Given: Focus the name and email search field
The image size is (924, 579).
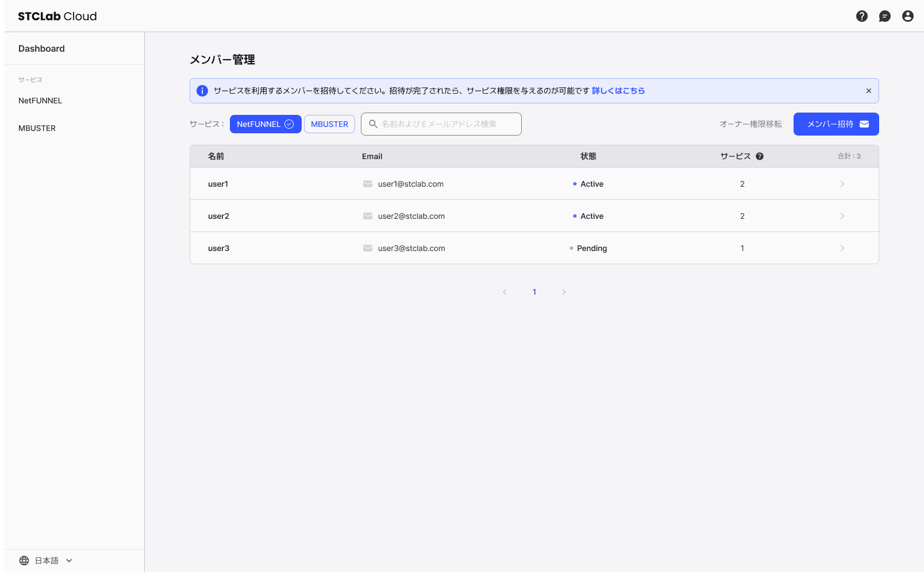Looking at the screenshot, I should click(x=441, y=124).
